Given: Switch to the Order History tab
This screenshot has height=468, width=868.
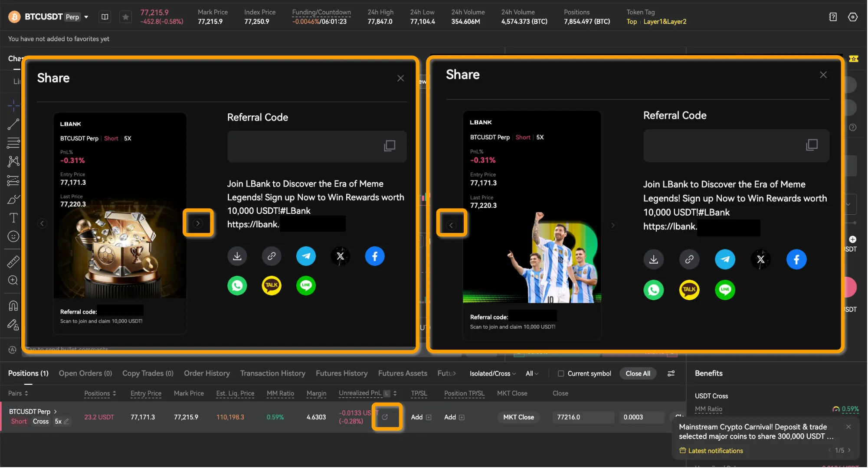Looking at the screenshot, I should pos(206,373).
